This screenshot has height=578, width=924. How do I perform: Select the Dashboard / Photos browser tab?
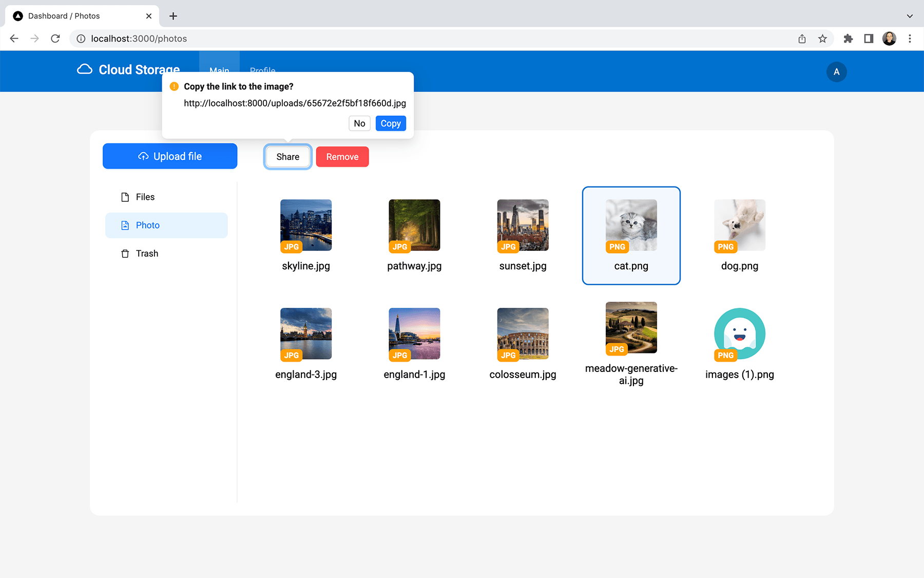82,16
